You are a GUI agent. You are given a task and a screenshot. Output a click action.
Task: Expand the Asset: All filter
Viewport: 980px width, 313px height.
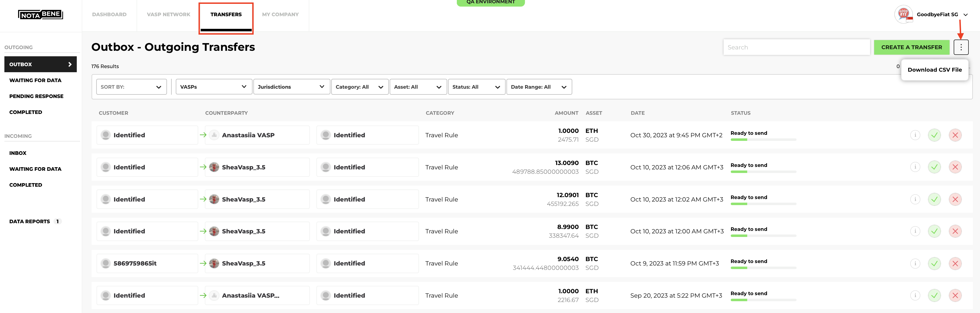(418, 87)
